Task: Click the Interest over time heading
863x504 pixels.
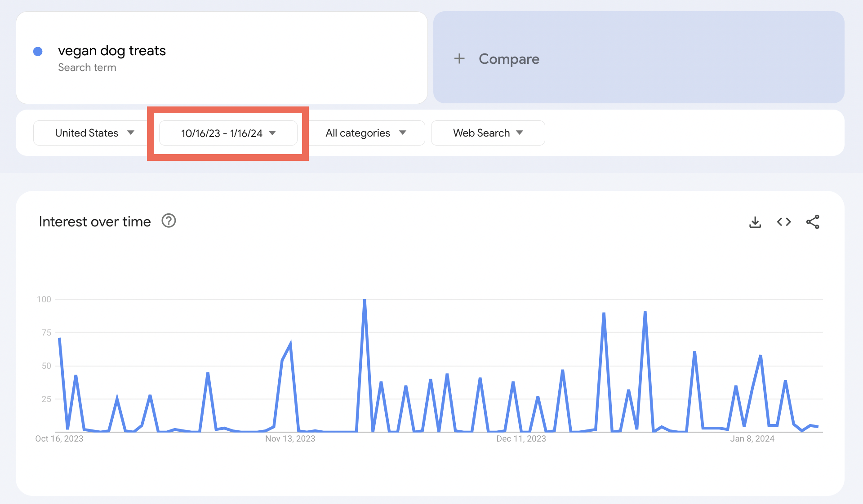Action: (95, 222)
